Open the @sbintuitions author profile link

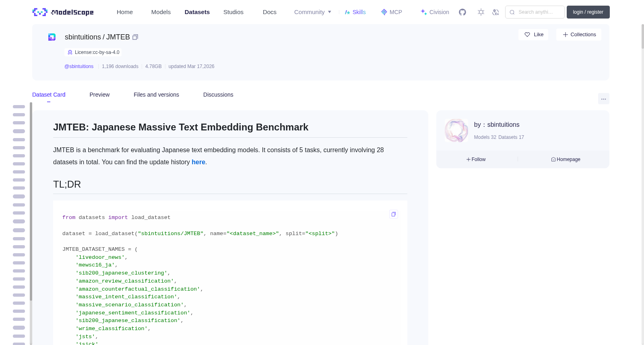(x=79, y=66)
